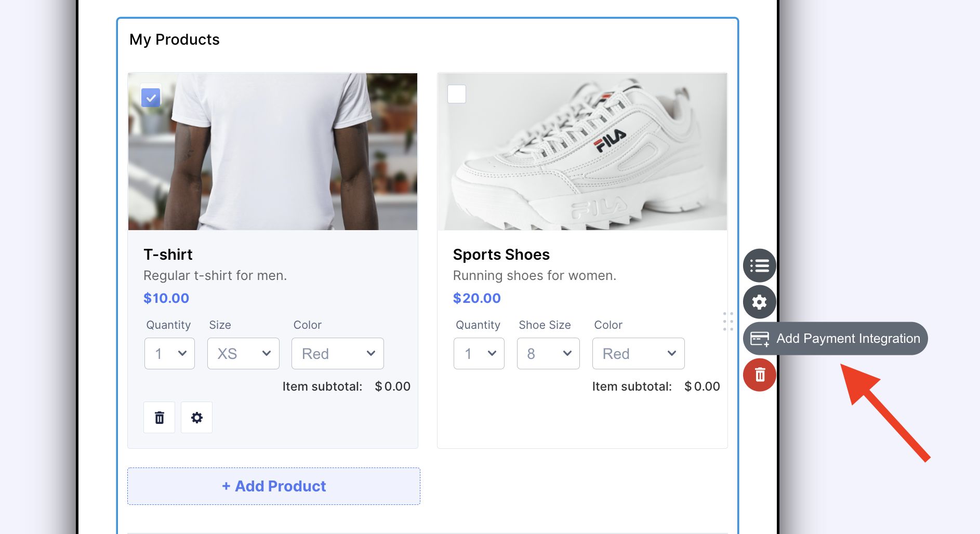Screen dimensions: 980x534
Task: Open T-shirt product settings gear
Action: pos(196,418)
